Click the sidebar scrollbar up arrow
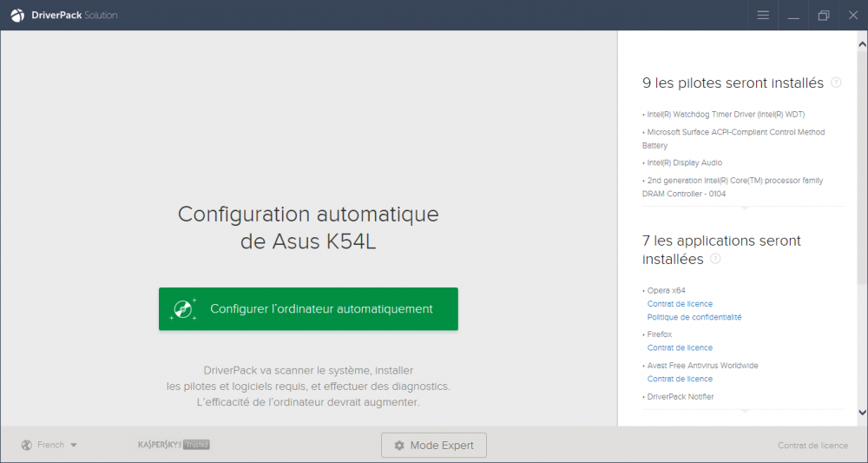868x463 pixels. pyautogui.click(x=863, y=43)
